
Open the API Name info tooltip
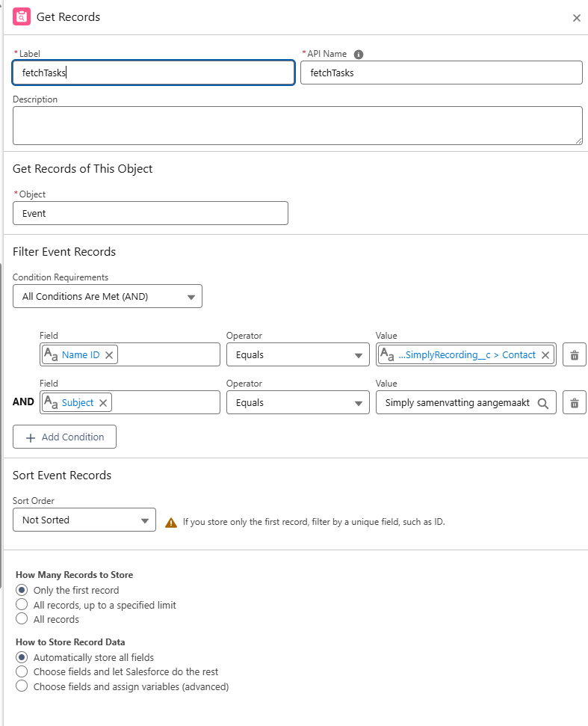(358, 54)
